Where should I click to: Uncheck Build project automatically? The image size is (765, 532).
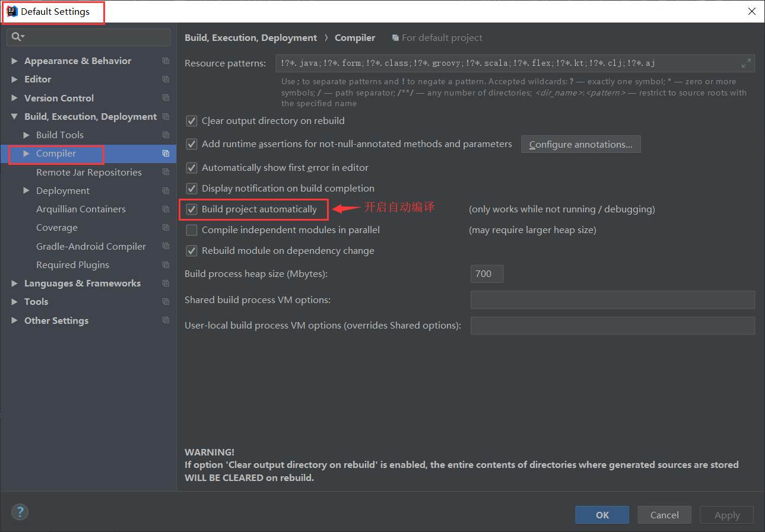coord(192,209)
